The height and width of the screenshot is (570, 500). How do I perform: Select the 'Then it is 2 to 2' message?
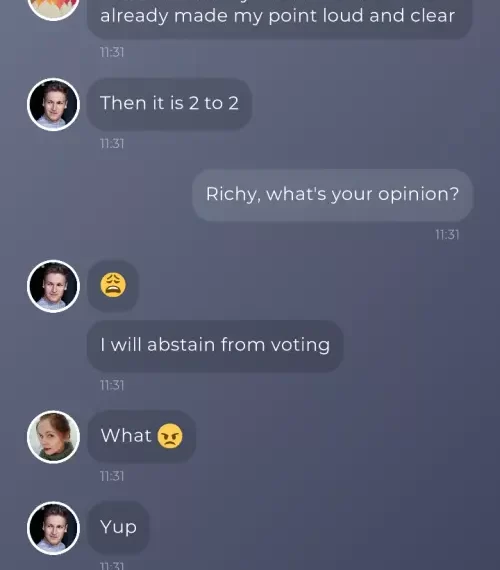pos(169,104)
